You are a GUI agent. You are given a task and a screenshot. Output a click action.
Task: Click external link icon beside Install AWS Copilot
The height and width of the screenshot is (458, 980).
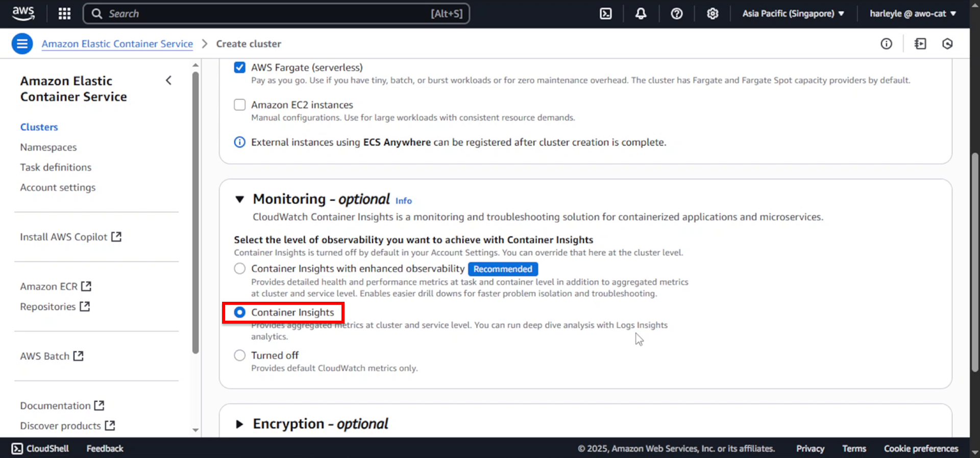[116, 237]
